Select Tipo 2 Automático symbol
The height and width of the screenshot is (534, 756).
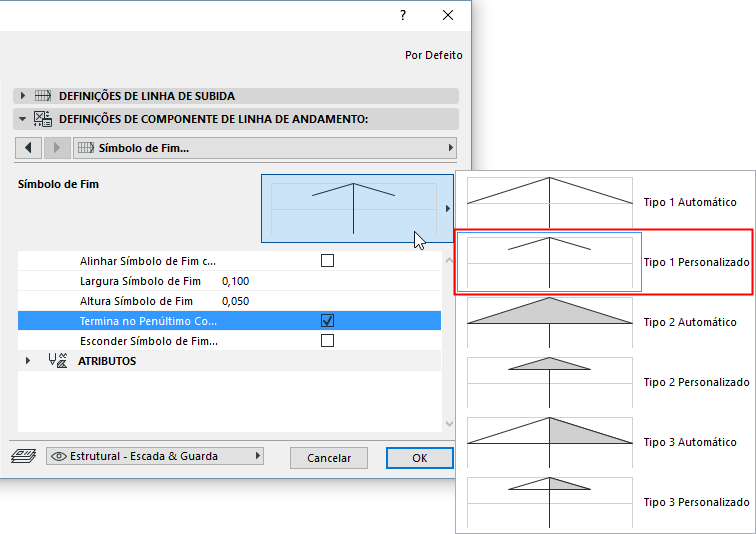tap(604, 322)
